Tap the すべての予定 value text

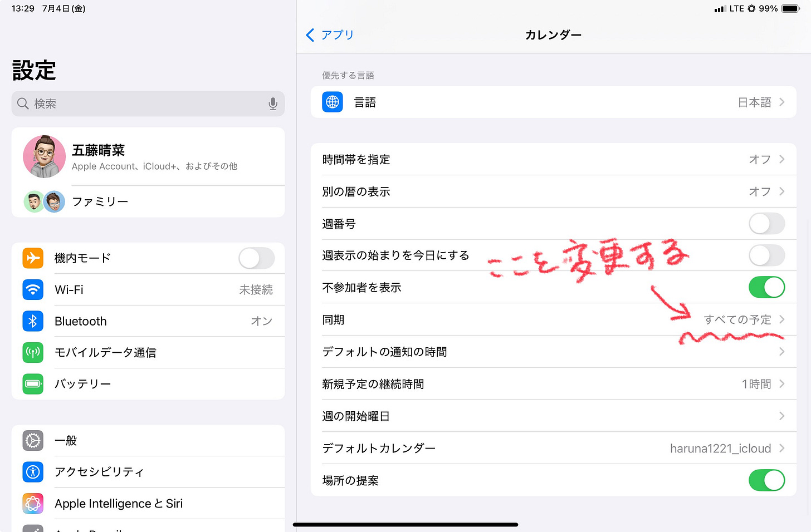click(737, 319)
